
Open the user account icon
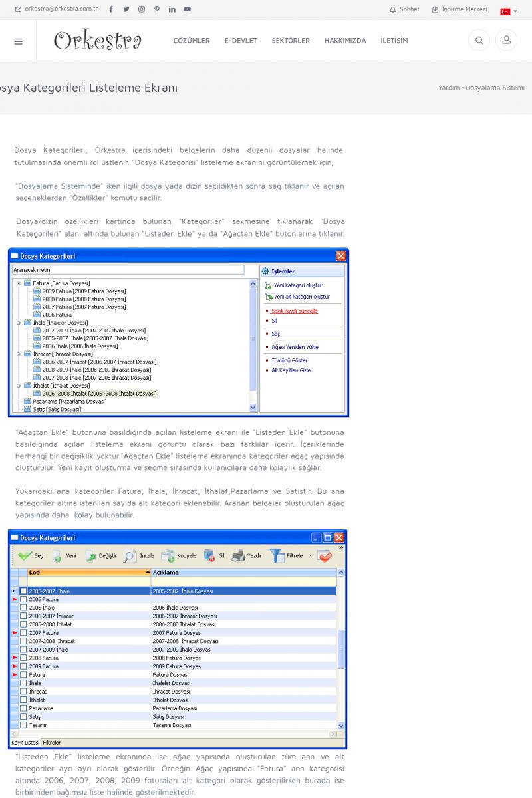506,41
